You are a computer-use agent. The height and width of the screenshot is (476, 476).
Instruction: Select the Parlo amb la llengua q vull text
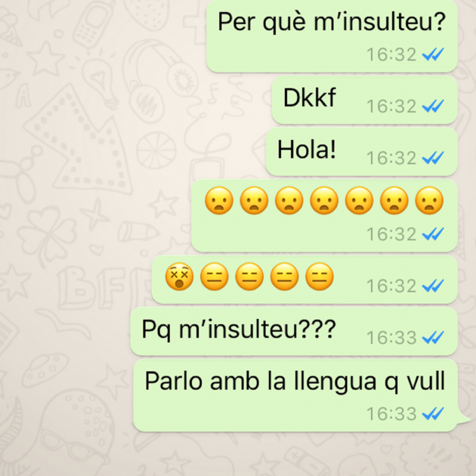point(295,382)
